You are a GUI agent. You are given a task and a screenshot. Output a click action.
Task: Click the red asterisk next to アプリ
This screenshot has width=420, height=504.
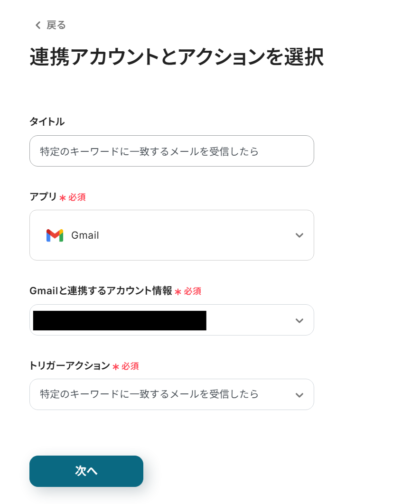coord(63,198)
